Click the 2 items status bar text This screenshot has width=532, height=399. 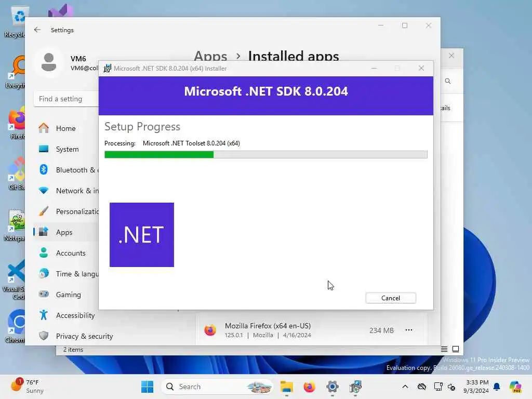point(73,350)
